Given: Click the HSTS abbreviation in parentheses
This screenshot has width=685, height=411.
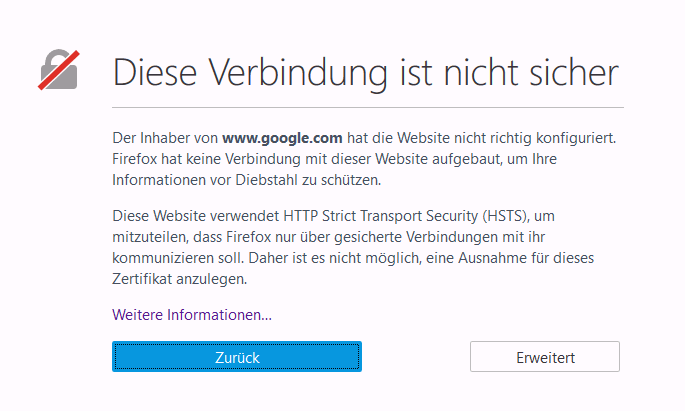Looking at the screenshot, I should 506,216.
